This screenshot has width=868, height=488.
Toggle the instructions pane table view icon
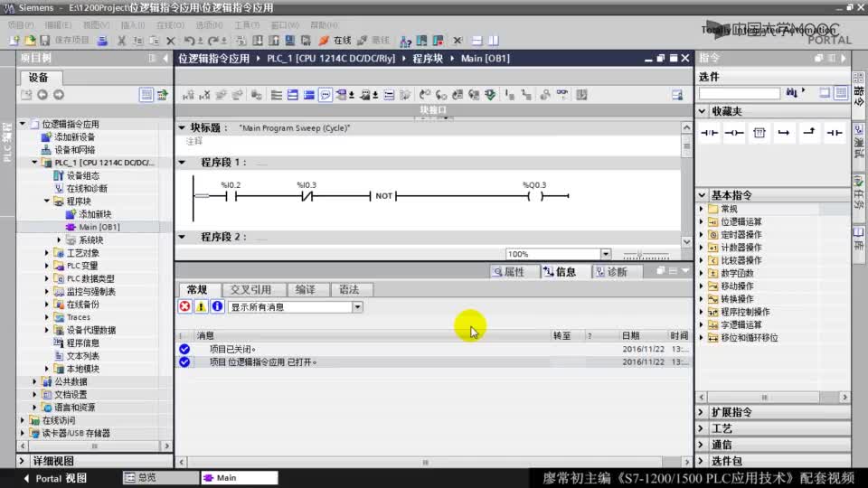841,93
